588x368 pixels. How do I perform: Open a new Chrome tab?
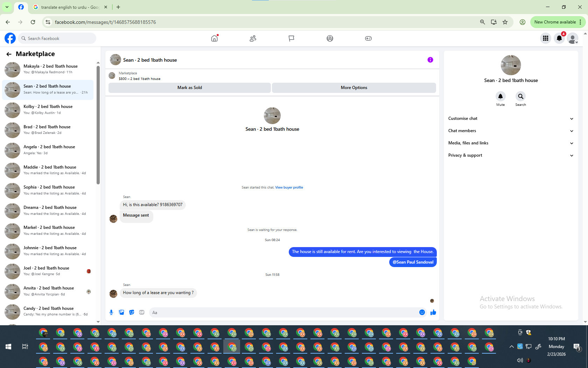pos(118,7)
